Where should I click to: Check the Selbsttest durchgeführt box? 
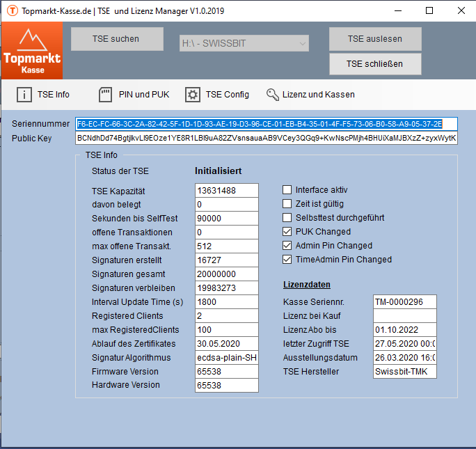(x=287, y=218)
